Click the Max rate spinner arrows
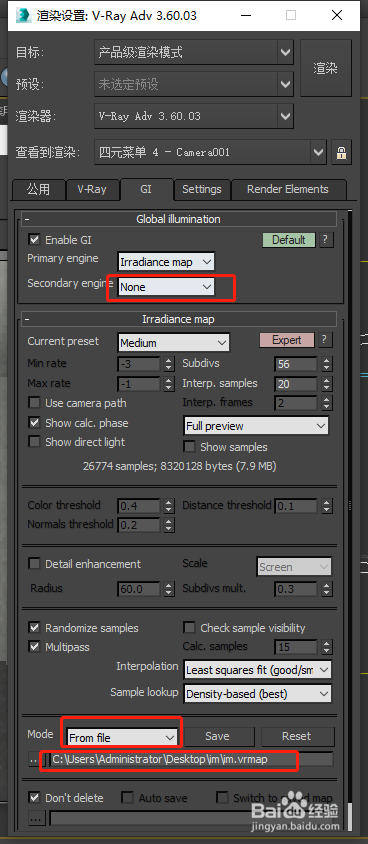The image size is (368, 844). point(169,384)
